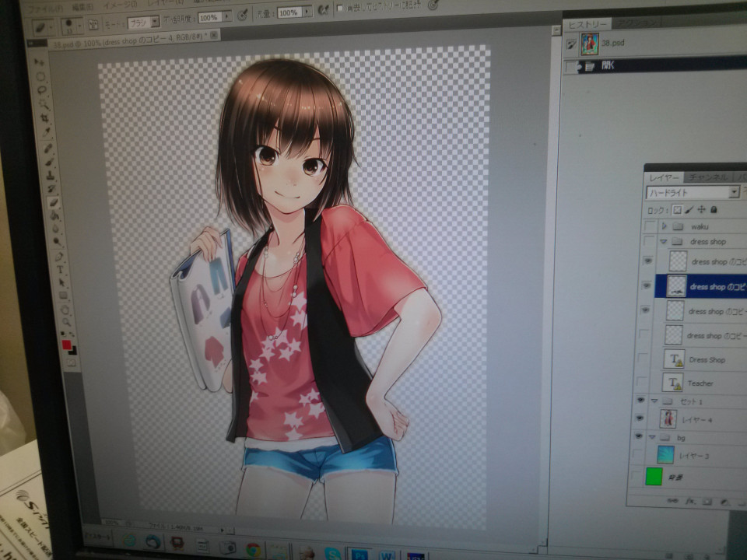This screenshot has width=747, height=560.
Task: Hide the セット1 group
Action: (x=640, y=400)
